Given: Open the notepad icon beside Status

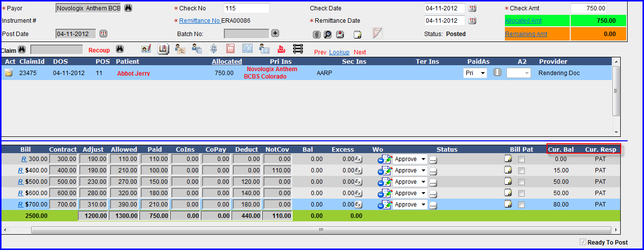Looking at the screenshot, I should click(357, 35).
